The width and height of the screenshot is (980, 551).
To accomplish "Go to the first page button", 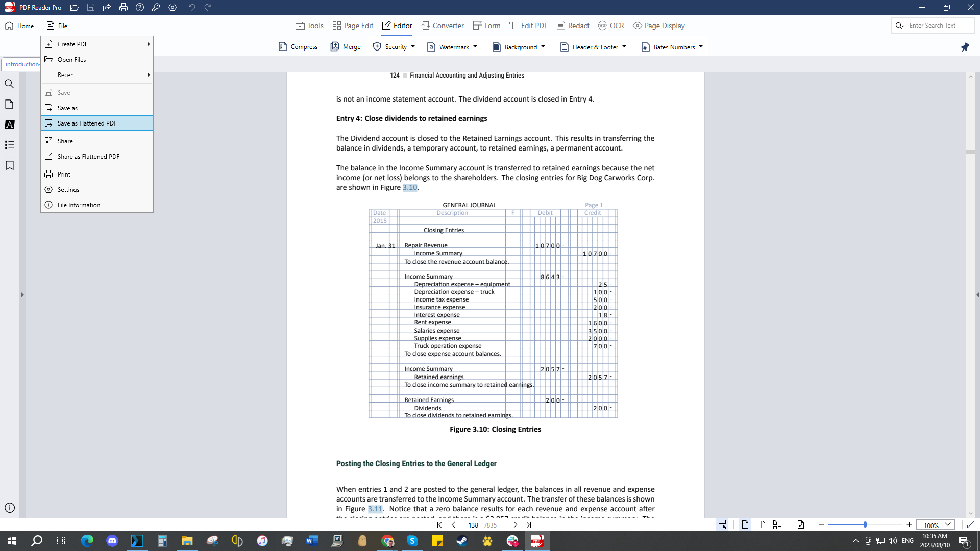I will pos(439,524).
